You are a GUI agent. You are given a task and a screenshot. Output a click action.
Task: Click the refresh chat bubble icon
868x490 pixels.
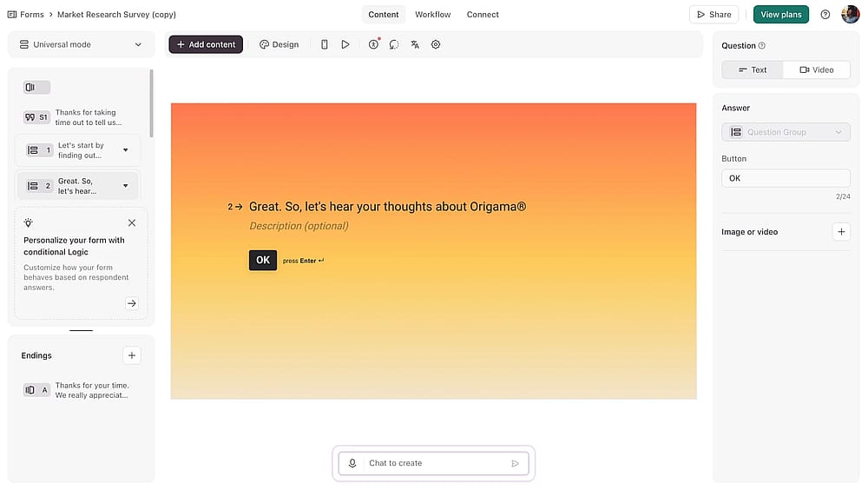point(394,44)
